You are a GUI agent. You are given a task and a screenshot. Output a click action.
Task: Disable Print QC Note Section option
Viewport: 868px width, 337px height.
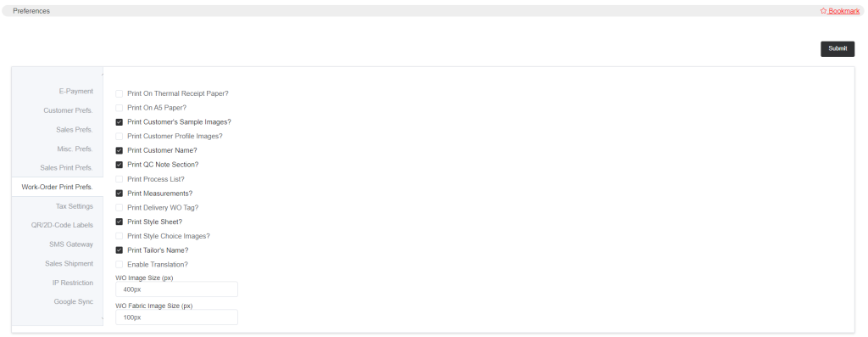click(x=119, y=165)
